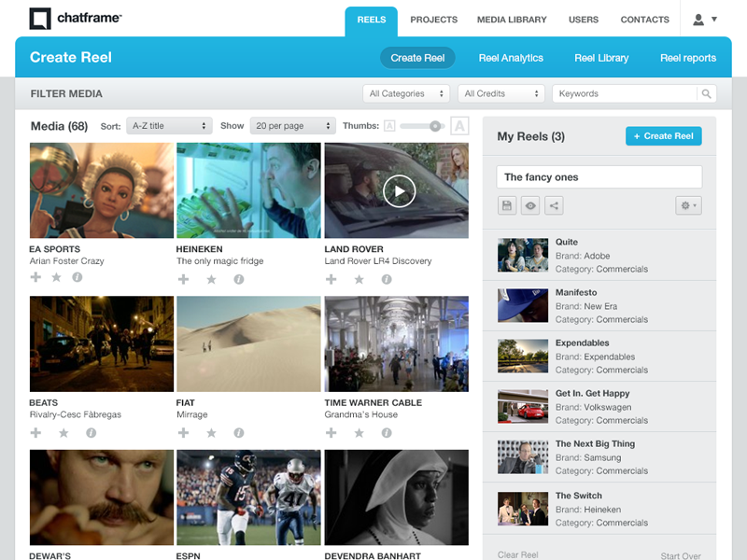Star the Land Rover video
The height and width of the screenshot is (560, 747).
click(x=359, y=279)
